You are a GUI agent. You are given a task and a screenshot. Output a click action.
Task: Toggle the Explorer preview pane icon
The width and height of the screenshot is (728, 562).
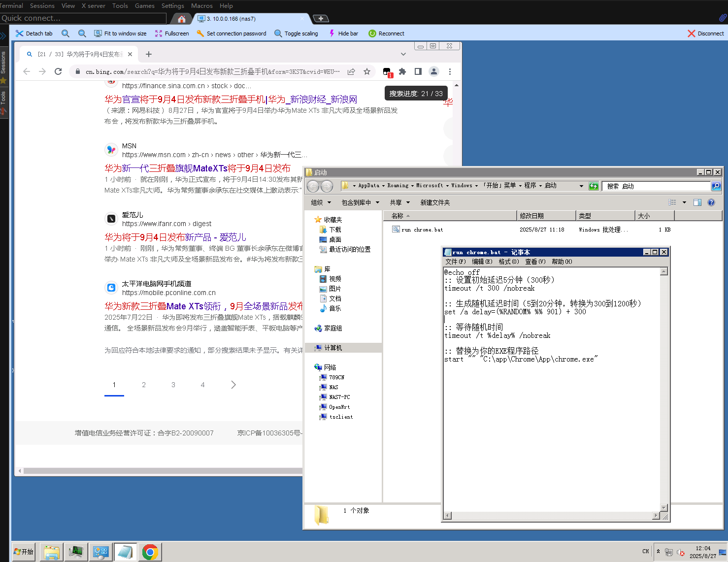click(x=697, y=202)
